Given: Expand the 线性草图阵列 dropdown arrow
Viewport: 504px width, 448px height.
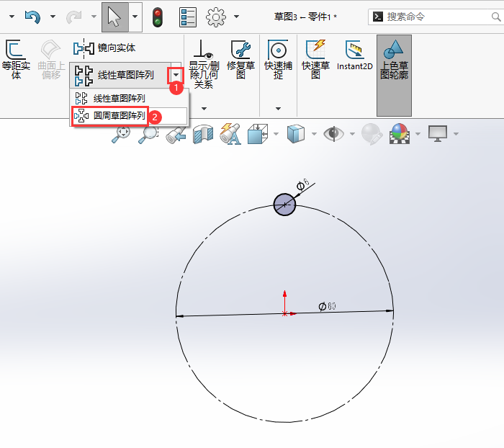Looking at the screenshot, I should pyautogui.click(x=176, y=74).
